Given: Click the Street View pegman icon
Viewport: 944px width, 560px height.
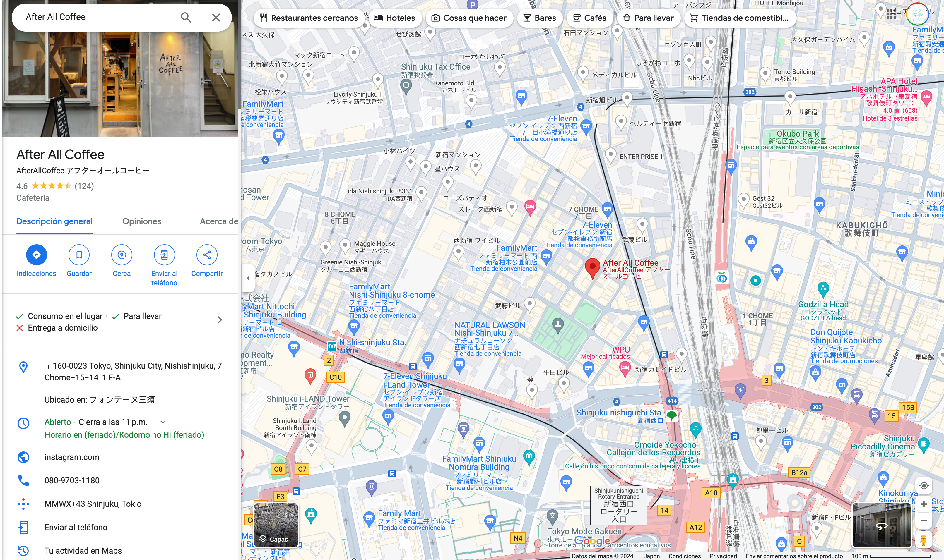Looking at the screenshot, I should 924,540.
